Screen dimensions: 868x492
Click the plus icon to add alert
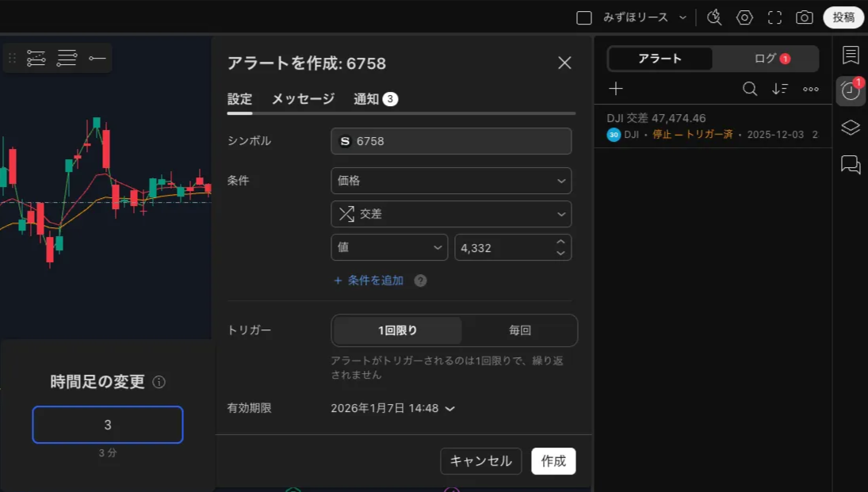click(616, 89)
